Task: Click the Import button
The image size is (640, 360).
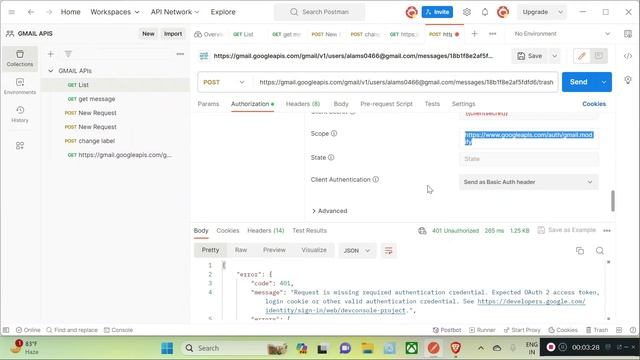Action: [x=173, y=34]
